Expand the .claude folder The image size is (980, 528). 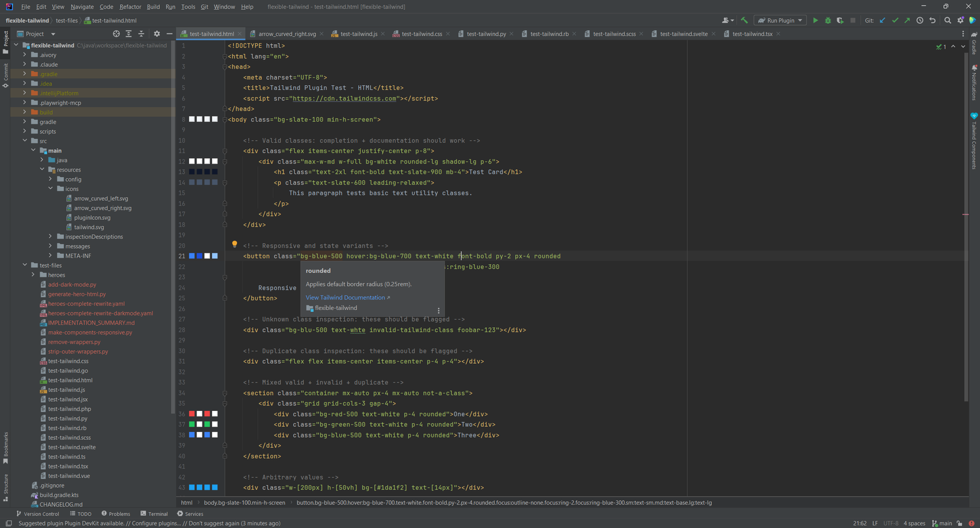click(x=24, y=64)
